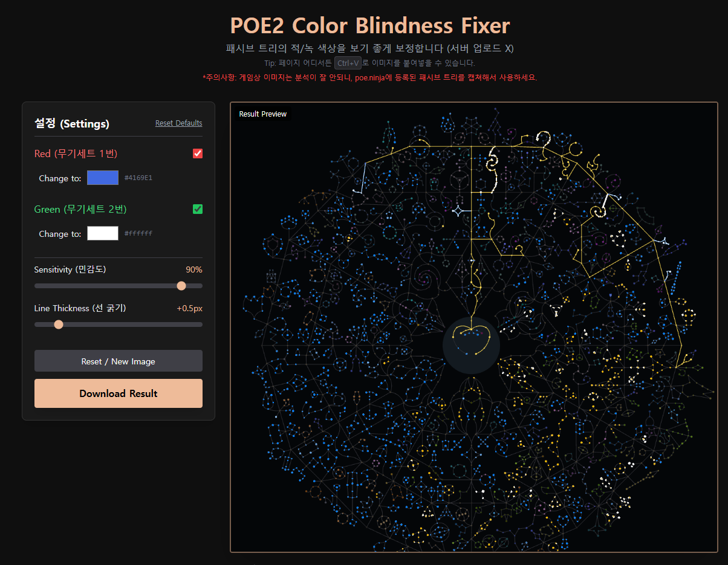728x565 pixels.
Task: Click the Result Preview image
Action: tap(474, 328)
